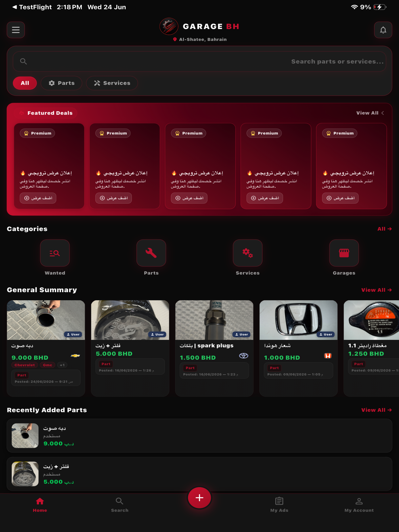Click the Featured Deals flame label
This screenshot has width=399, height=532.
click(46, 113)
